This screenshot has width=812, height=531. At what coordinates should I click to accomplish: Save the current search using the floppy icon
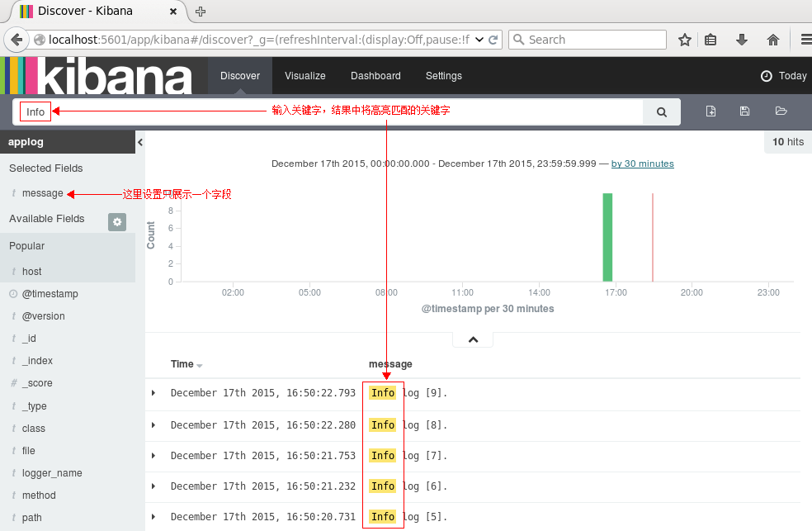click(x=744, y=111)
